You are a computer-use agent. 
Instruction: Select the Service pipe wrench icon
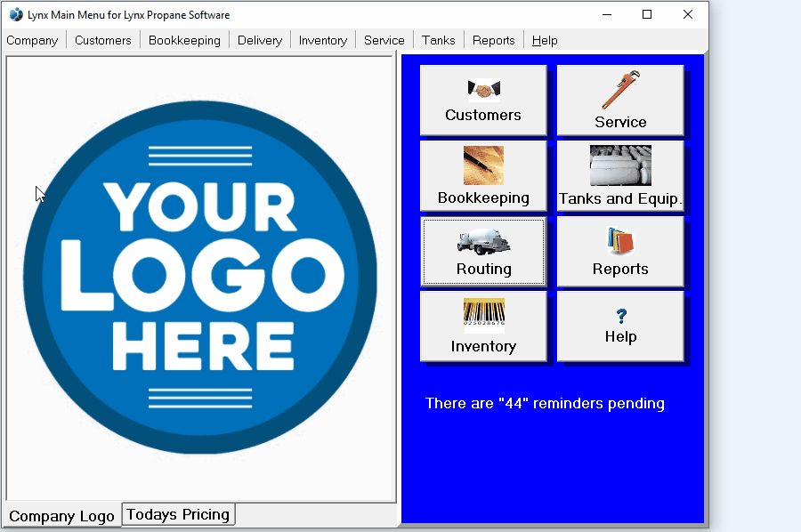click(x=620, y=100)
